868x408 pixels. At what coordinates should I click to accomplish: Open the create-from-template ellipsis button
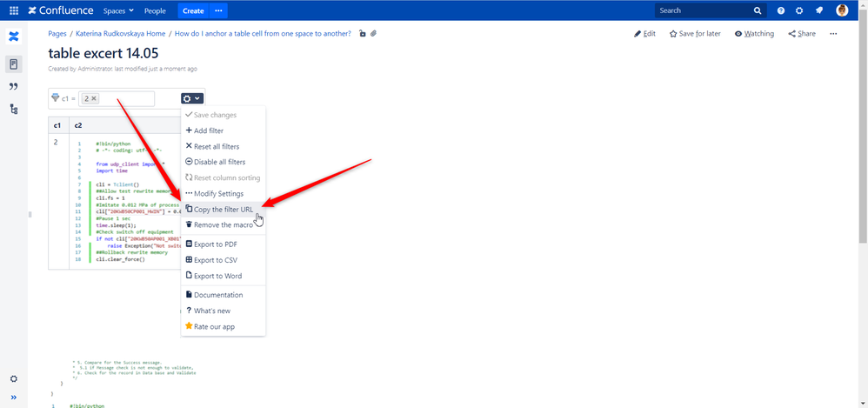coord(218,10)
